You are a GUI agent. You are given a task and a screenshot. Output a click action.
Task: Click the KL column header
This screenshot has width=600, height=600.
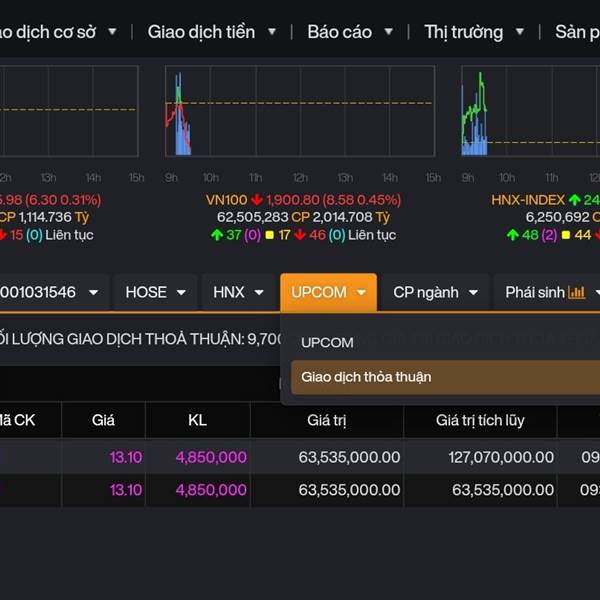197,420
